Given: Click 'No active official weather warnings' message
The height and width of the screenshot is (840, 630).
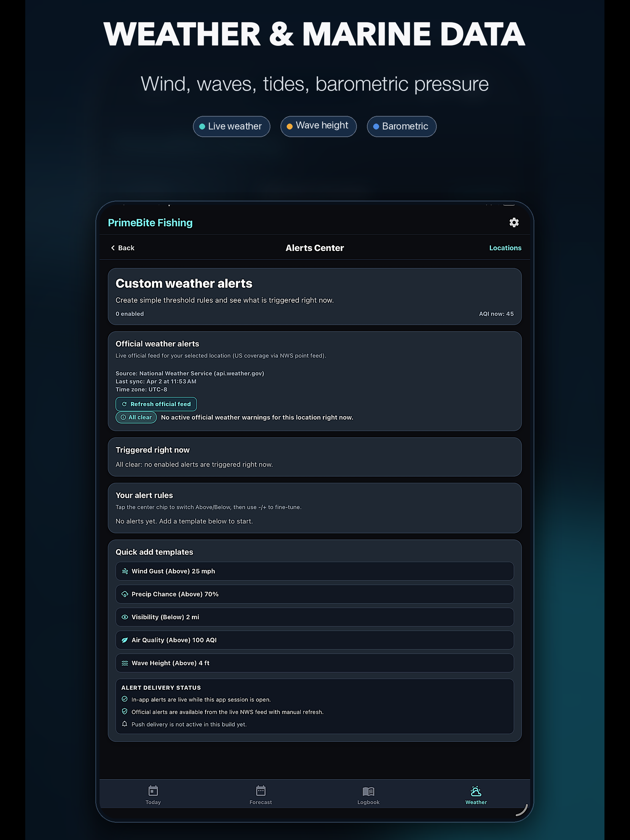Looking at the screenshot, I should pyautogui.click(x=257, y=417).
